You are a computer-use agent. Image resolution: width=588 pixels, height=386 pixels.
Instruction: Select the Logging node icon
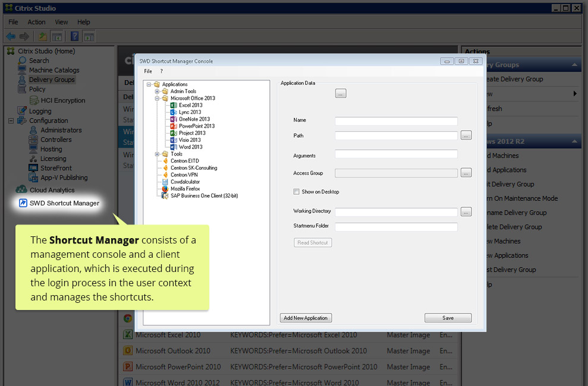click(22, 111)
